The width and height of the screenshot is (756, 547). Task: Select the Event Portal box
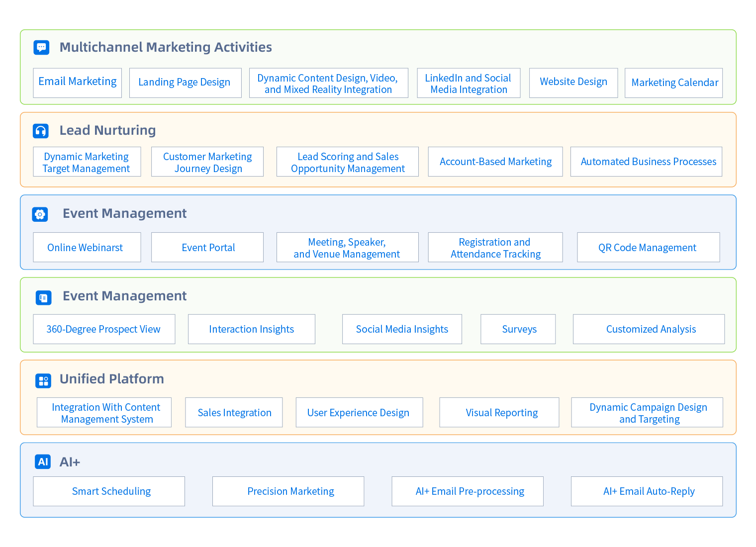[207, 248]
